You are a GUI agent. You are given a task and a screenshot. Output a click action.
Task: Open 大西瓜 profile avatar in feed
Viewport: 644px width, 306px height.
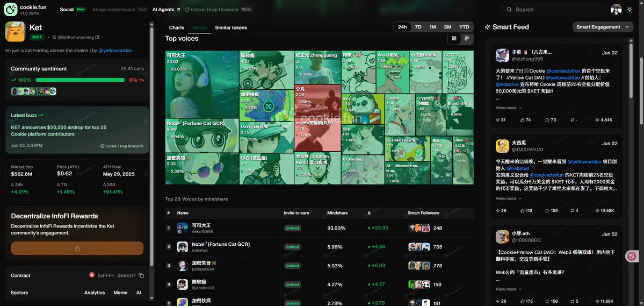(x=502, y=146)
